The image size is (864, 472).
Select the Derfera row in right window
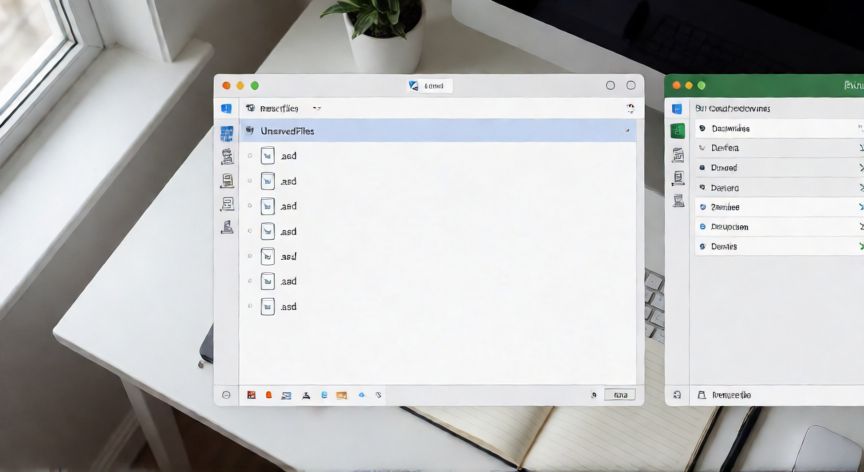pyautogui.click(x=779, y=148)
